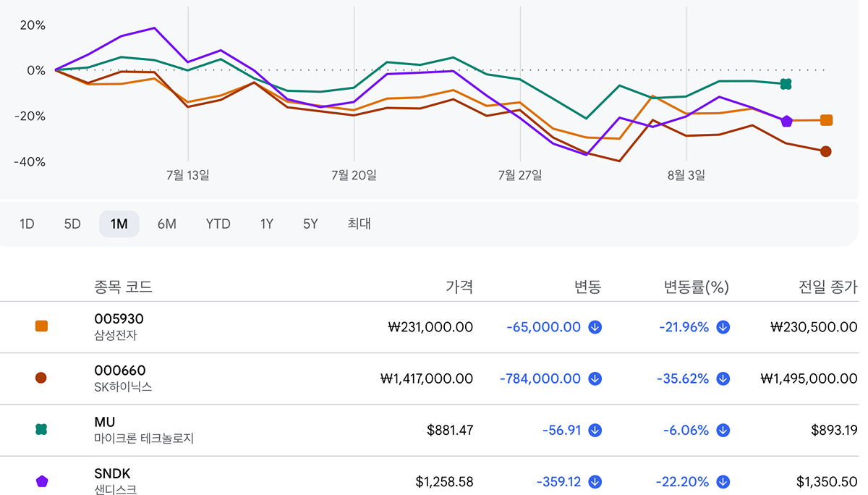Viewport: 868px width, 495px height.
Task: Click down arrow icon next to -6.06%
Action: [723, 431]
